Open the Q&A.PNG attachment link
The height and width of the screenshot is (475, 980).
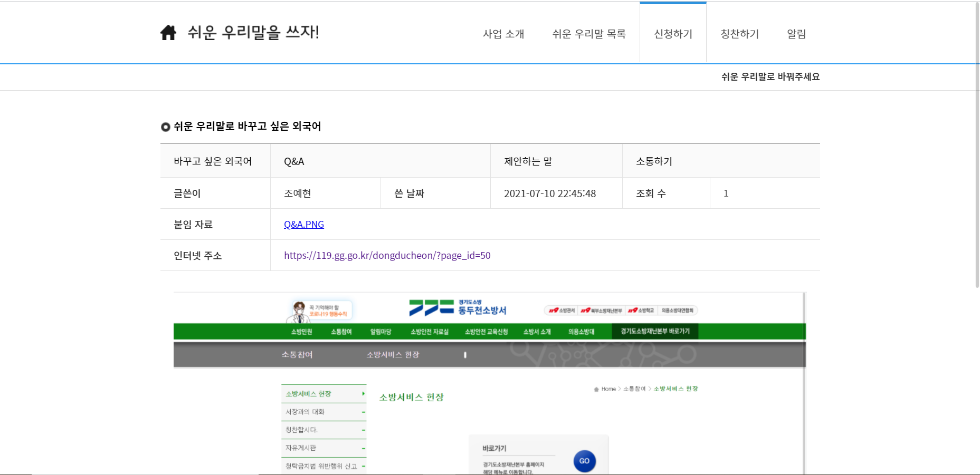click(x=304, y=225)
